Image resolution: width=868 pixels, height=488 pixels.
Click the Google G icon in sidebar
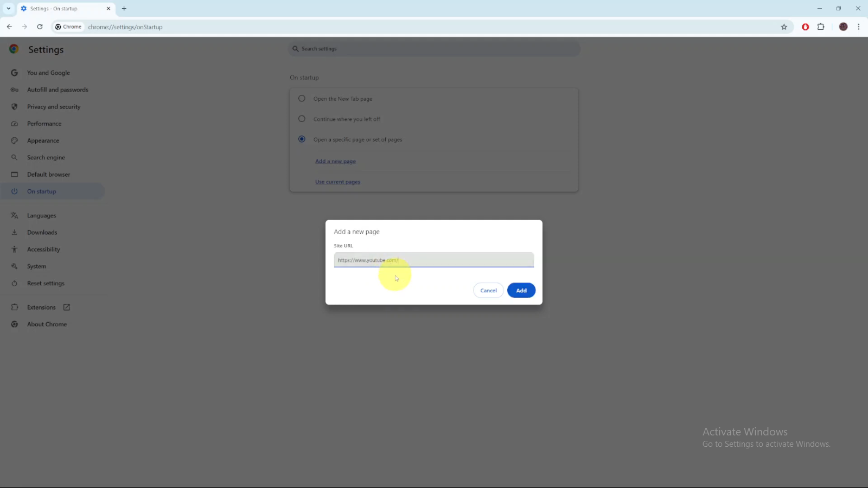pos(15,73)
